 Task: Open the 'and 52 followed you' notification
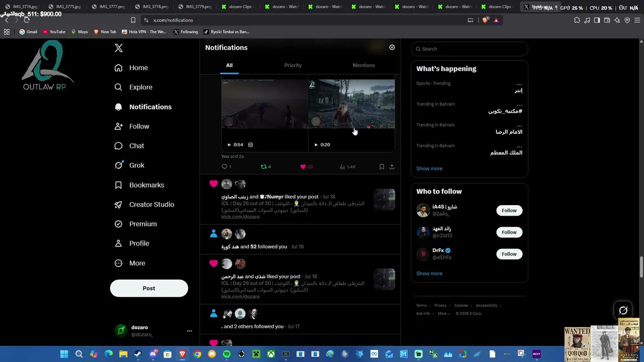(x=300, y=240)
